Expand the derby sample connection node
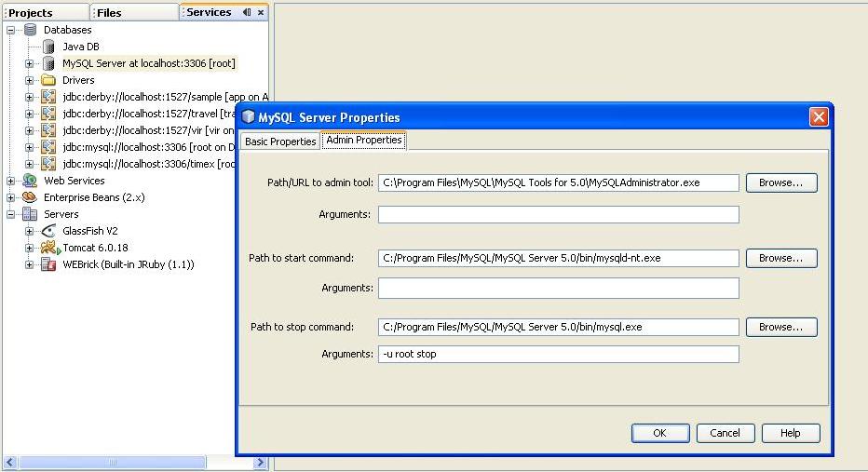 pyautogui.click(x=30, y=97)
